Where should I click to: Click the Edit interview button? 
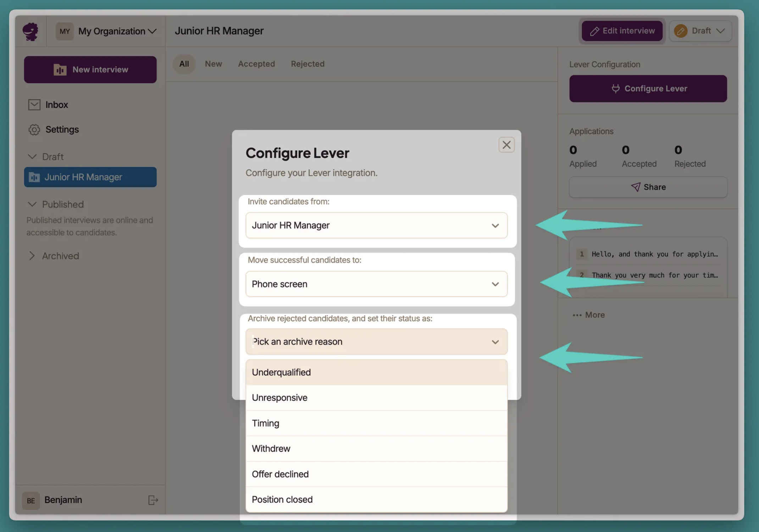click(x=622, y=31)
